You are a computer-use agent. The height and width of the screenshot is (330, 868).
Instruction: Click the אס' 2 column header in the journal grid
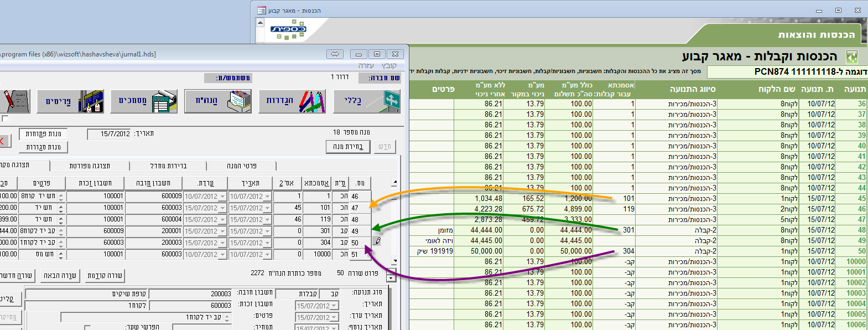click(287, 183)
